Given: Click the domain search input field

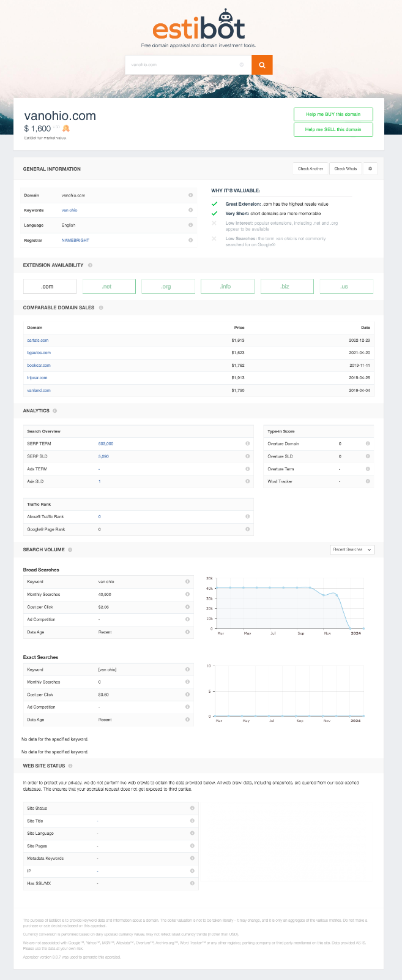Looking at the screenshot, I should 184,65.
